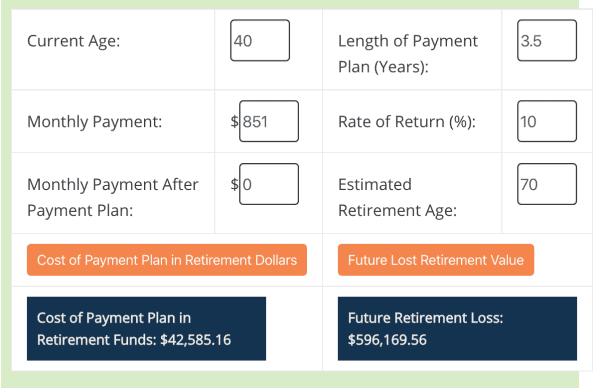
Task: Click the 'Length of Payment Plan (Years):' label
Action: click(x=408, y=54)
